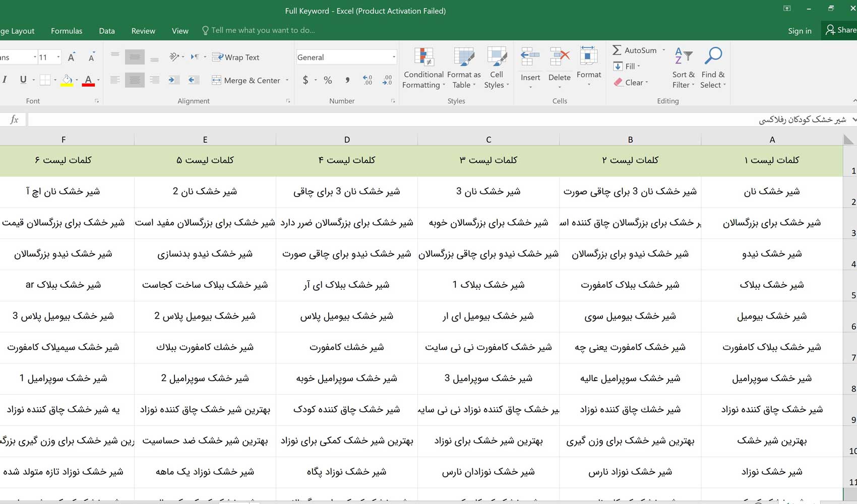Increase decimal places

(x=368, y=80)
